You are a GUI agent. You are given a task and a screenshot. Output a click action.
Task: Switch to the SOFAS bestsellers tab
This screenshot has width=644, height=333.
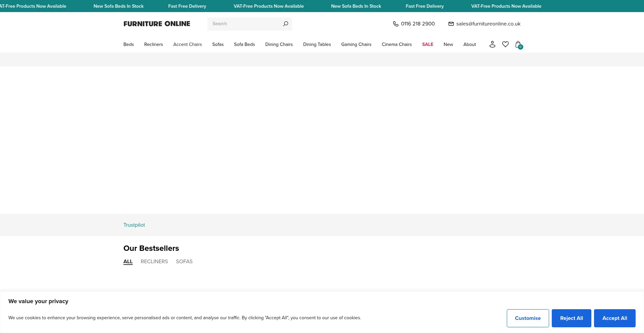[184, 262]
